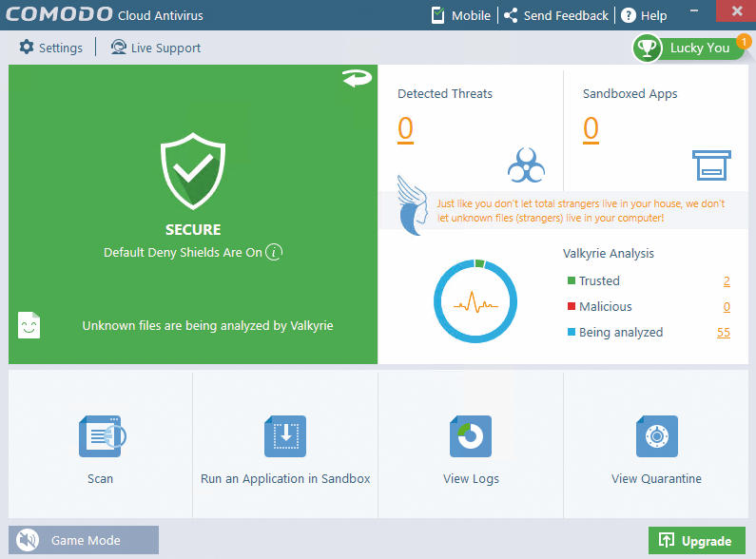Minimize the Comodo window
Image resolution: width=756 pixels, height=559 pixels.
coord(694,10)
